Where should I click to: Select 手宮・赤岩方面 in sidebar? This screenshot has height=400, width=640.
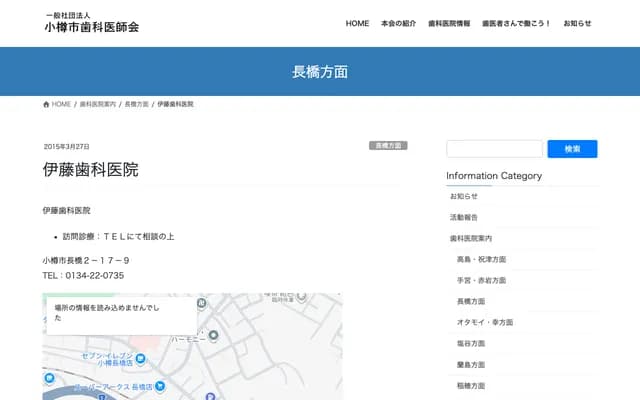click(x=481, y=280)
